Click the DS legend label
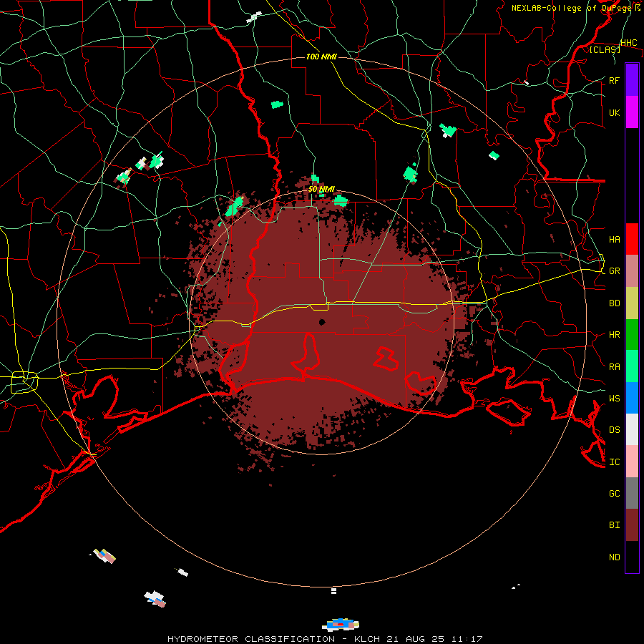The image size is (644, 644). pos(614,429)
